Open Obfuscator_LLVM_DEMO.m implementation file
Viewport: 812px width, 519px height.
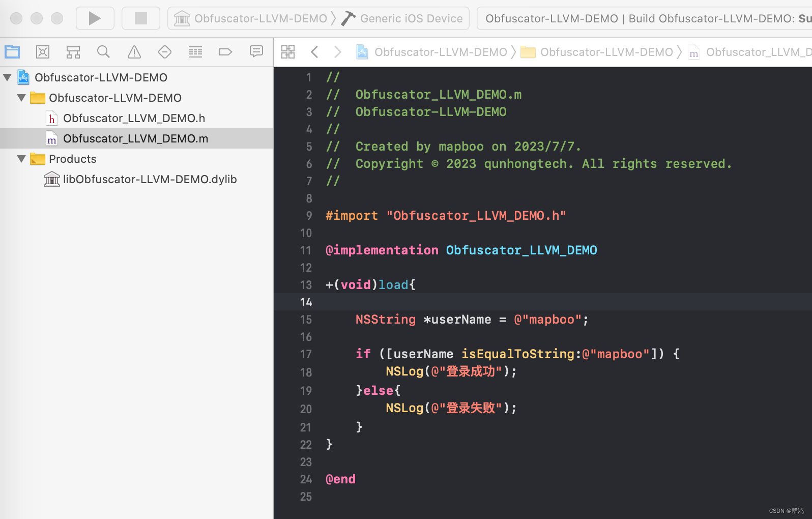click(136, 138)
